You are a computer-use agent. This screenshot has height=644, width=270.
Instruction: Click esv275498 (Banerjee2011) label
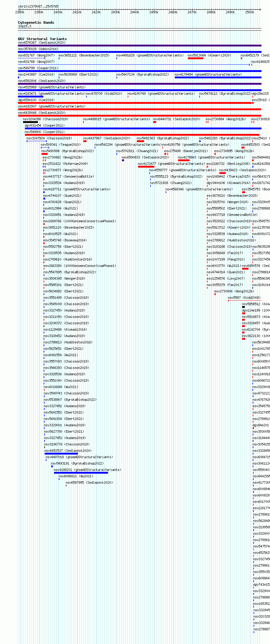186,151
